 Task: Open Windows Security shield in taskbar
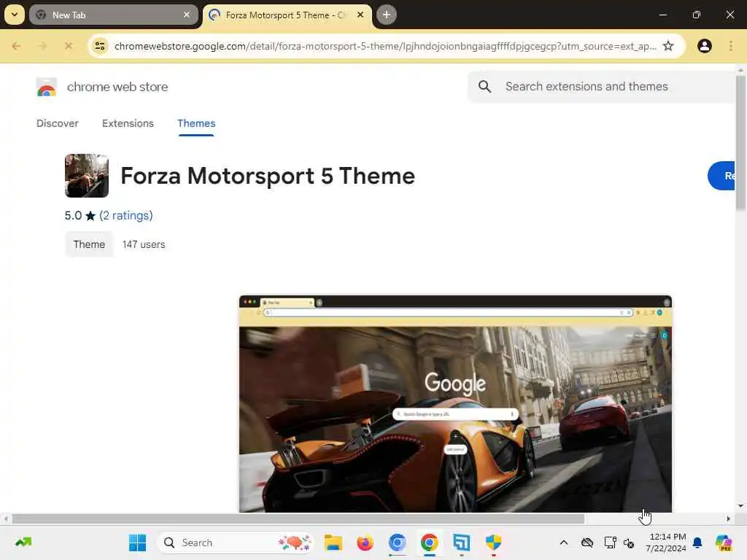494,542
